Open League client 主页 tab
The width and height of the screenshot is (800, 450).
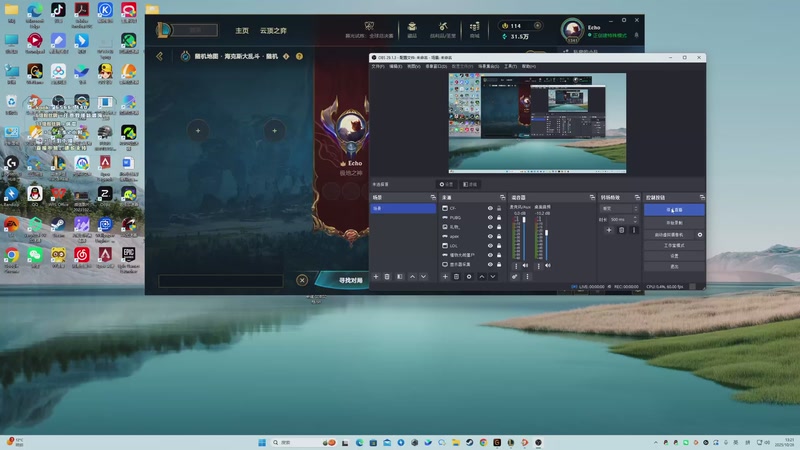click(x=242, y=31)
